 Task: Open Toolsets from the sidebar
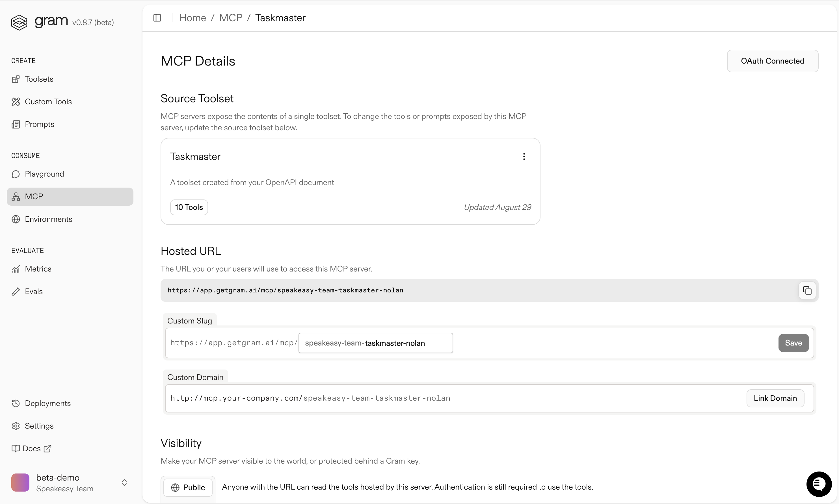pyautogui.click(x=39, y=79)
